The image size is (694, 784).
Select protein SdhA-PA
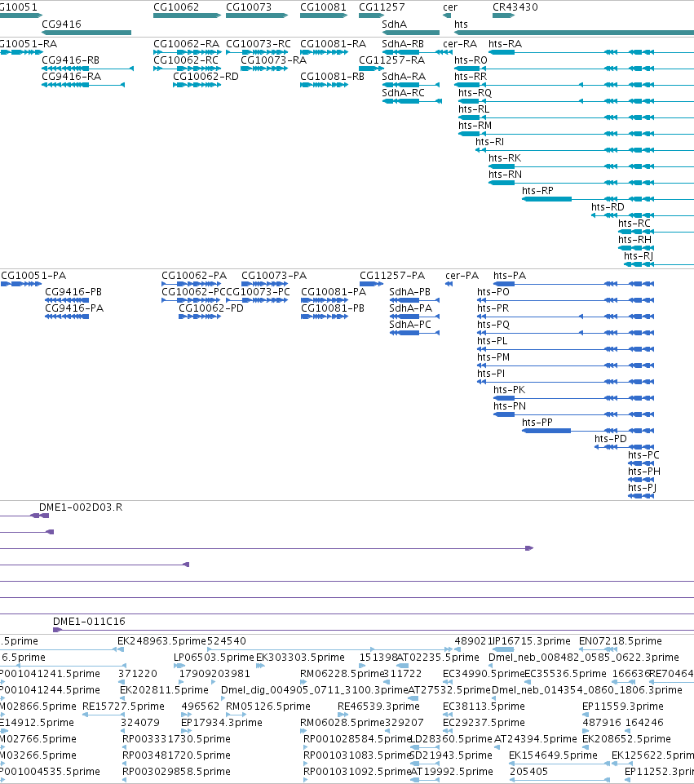(411, 308)
